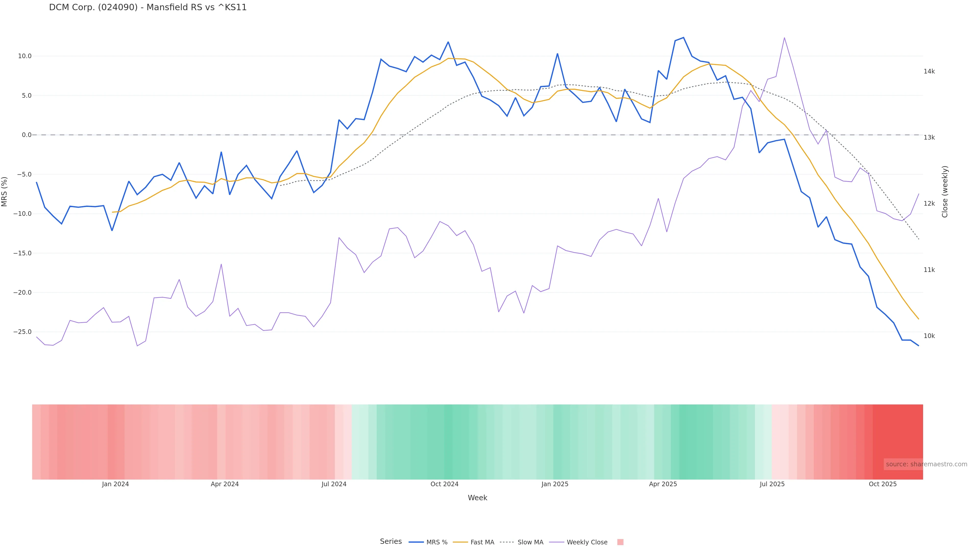Viewport: 980px width, 551px height.
Task: Toggle the MRS % series label in legend
Action: click(437, 542)
